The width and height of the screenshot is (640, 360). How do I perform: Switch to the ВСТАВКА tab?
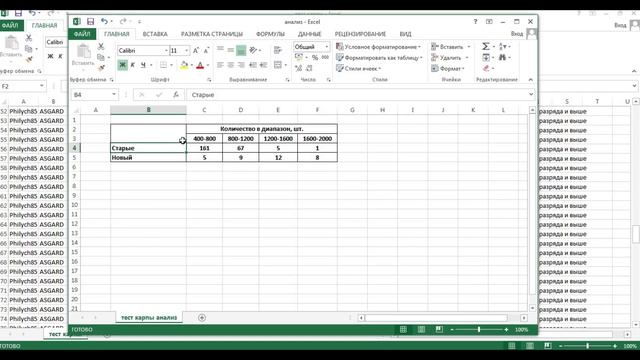(x=155, y=34)
